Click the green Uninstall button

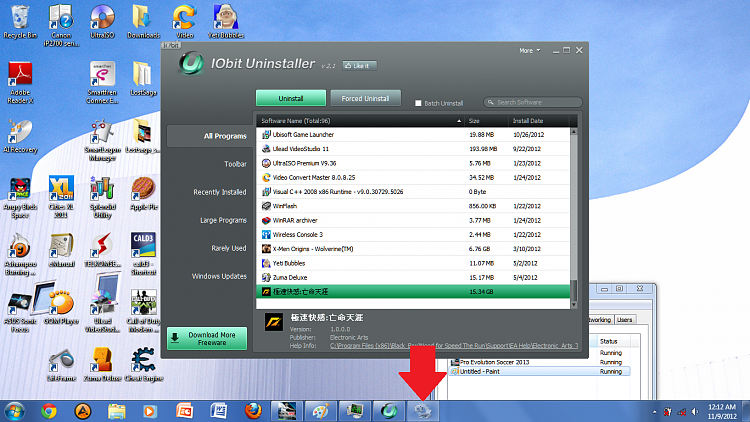(x=291, y=98)
